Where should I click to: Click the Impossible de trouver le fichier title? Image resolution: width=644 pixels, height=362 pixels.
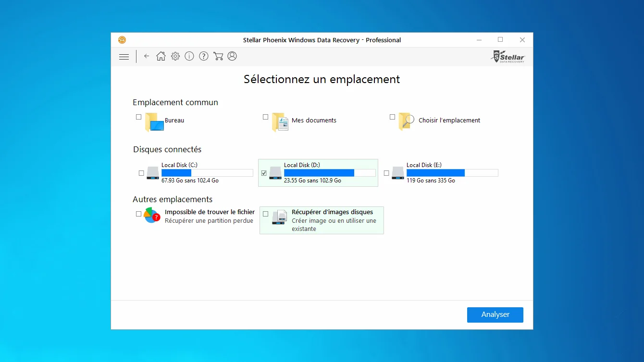pos(210,212)
